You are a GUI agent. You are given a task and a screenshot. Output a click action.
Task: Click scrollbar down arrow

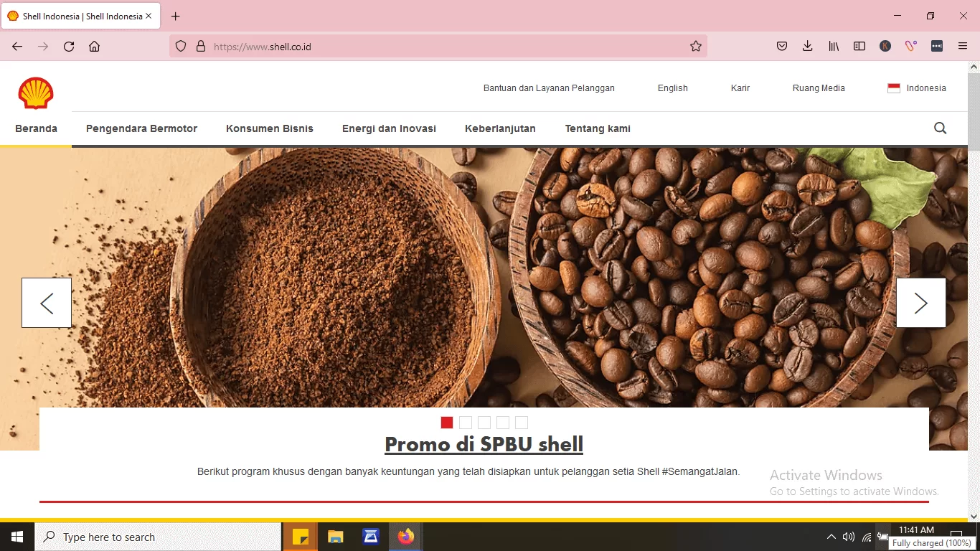[974, 516]
